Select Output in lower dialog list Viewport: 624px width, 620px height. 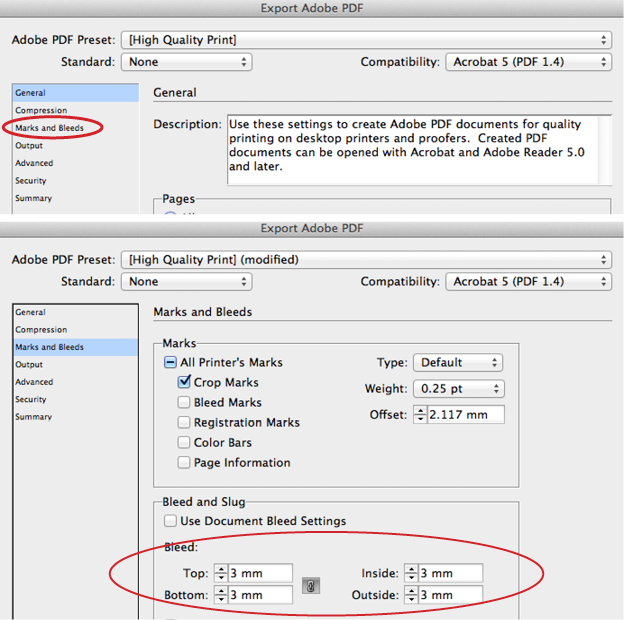tap(76, 365)
